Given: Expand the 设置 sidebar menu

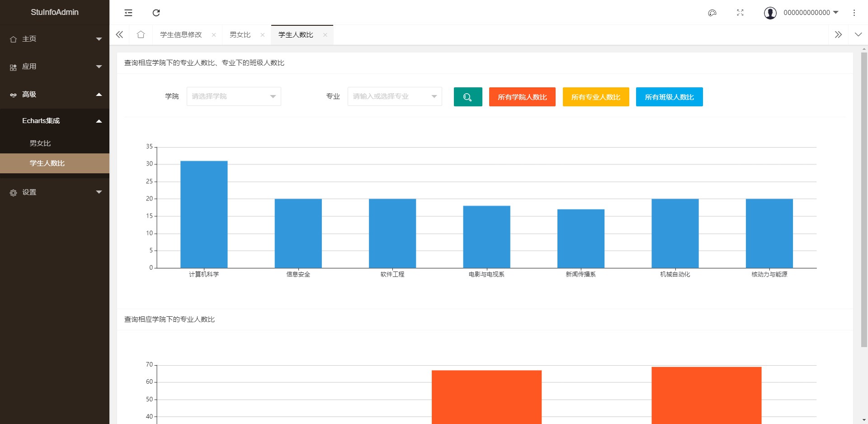Looking at the screenshot, I should pos(55,192).
